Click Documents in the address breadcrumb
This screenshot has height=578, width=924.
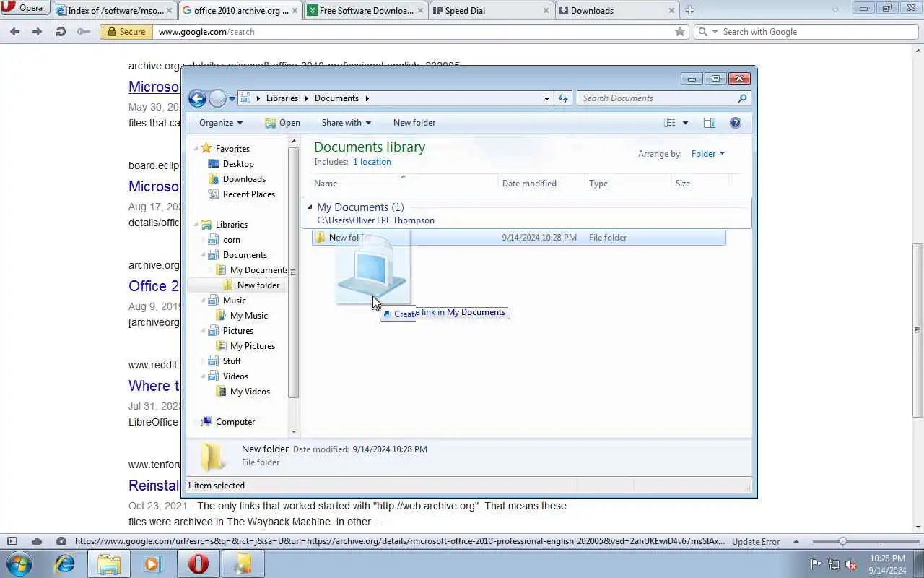tap(336, 98)
